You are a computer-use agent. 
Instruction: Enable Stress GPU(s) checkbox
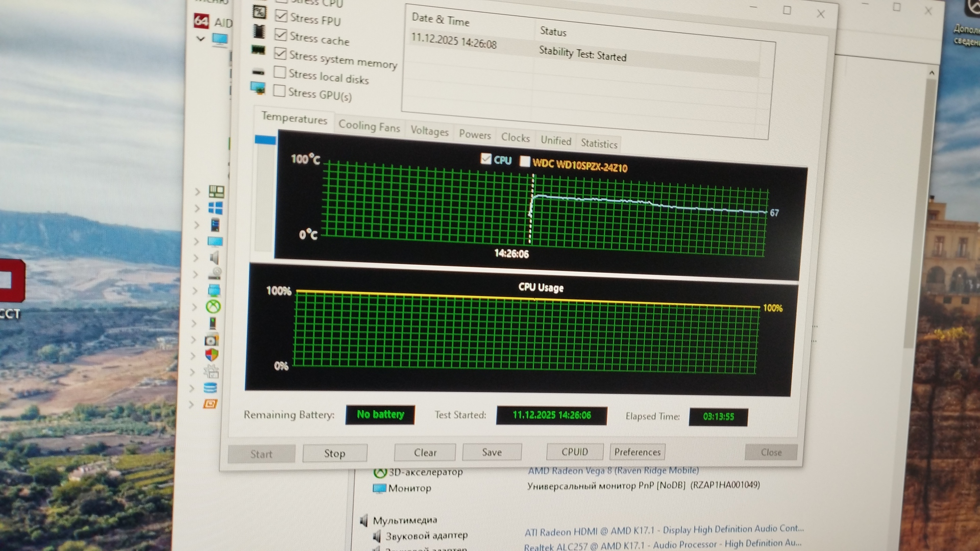[279, 91]
